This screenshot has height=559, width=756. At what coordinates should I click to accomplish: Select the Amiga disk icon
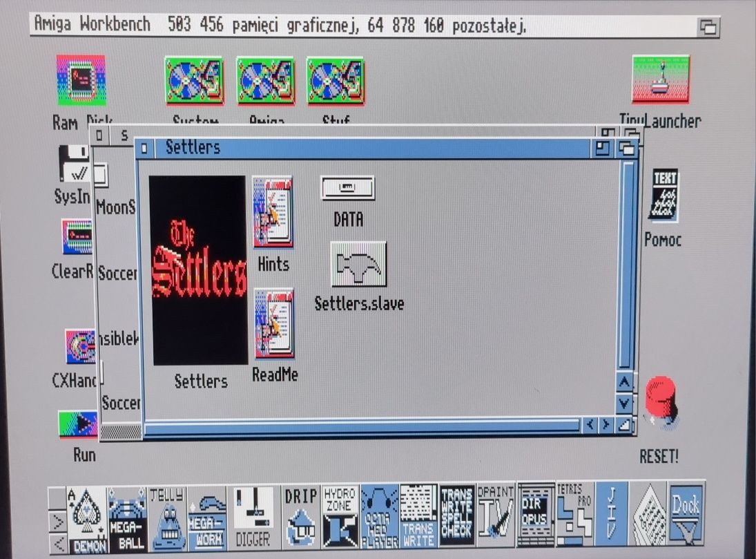point(265,81)
